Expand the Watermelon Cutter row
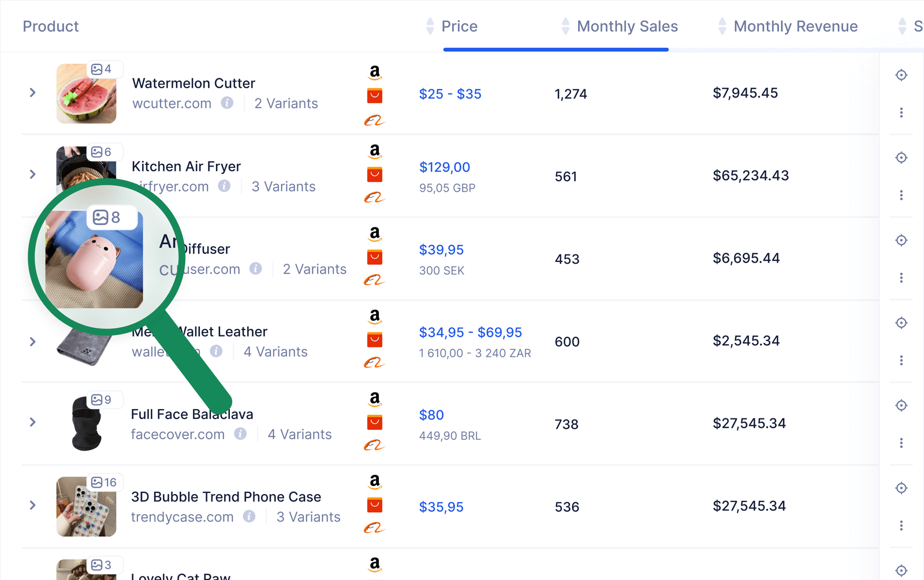The height and width of the screenshot is (580, 924). (x=33, y=92)
